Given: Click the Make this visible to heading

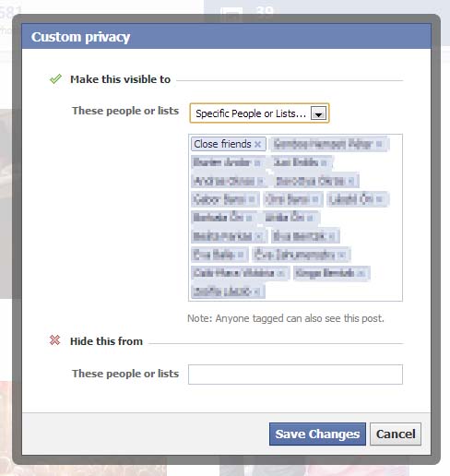Looking at the screenshot, I should click(x=120, y=79).
